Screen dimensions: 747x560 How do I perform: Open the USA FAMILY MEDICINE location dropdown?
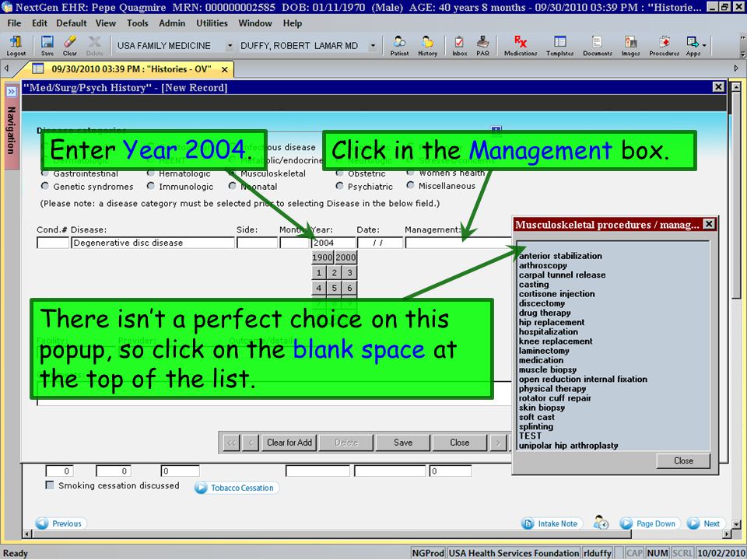coord(229,46)
